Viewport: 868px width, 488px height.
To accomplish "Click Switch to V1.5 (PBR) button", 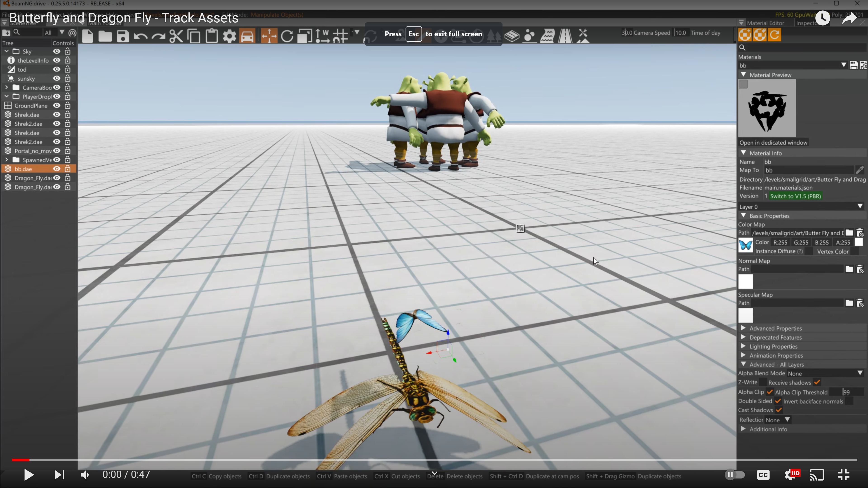I will click(796, 196).
